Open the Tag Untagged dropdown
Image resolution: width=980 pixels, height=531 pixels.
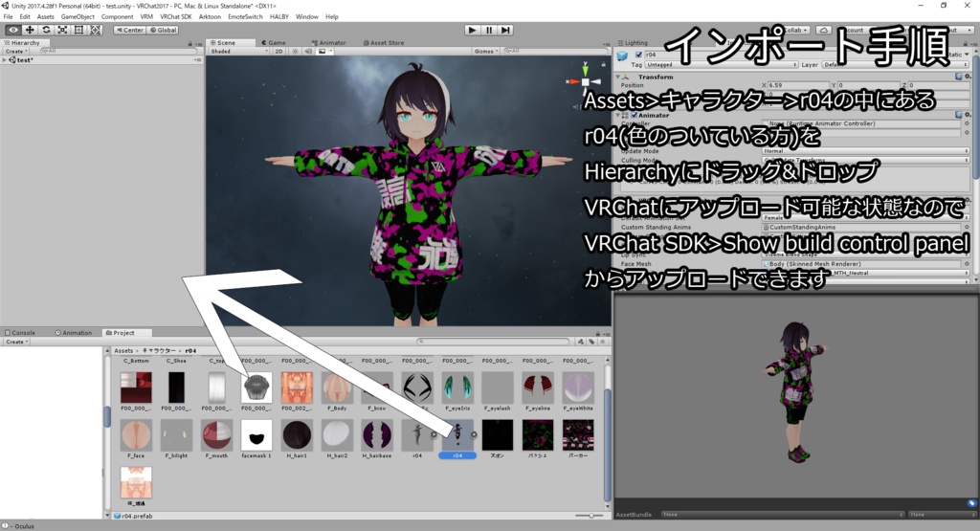pos(722,64)
